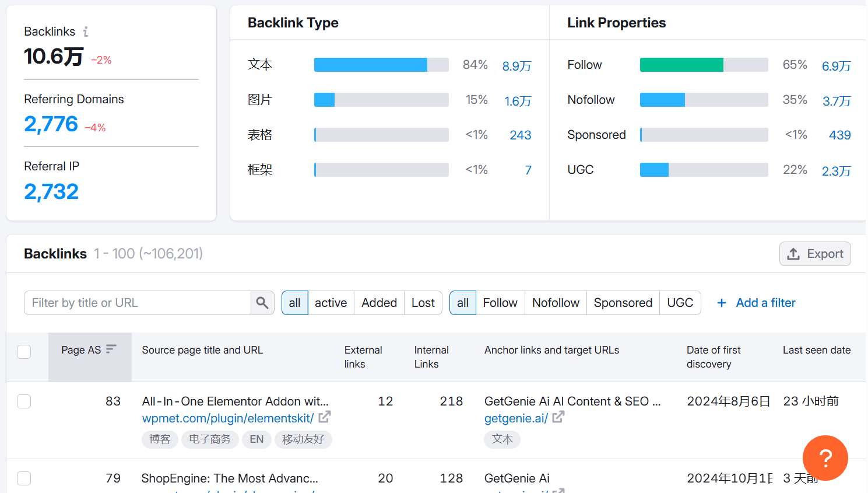868x493 pixels.
Task: Click the 博客 tag
Action: 160,439
